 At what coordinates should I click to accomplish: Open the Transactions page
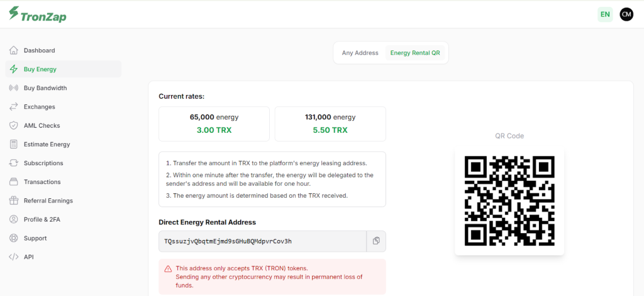(42, 182)
